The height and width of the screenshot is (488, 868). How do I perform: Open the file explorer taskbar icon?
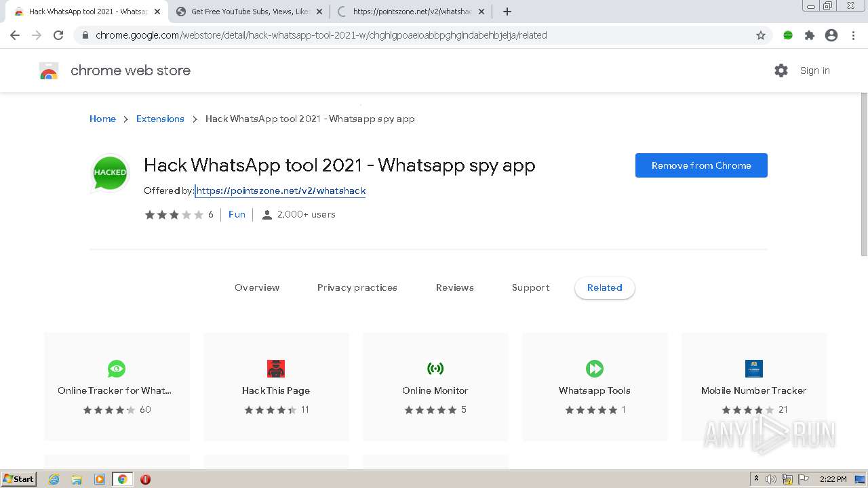click(77, 479)
